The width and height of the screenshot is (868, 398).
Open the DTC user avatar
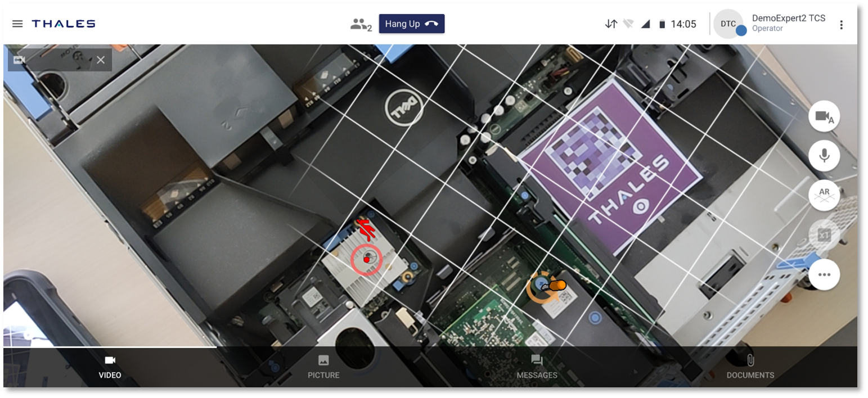(728, 24)
